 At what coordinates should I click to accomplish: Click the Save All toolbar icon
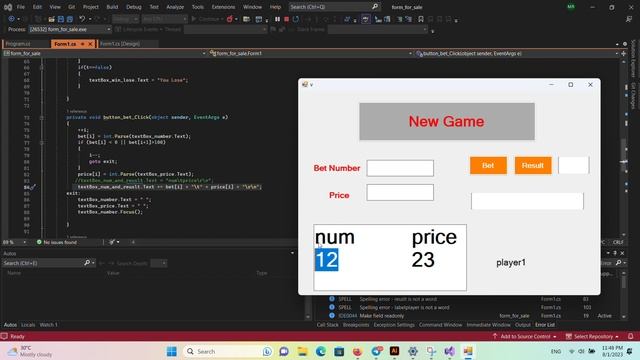[x=70, y=19]
